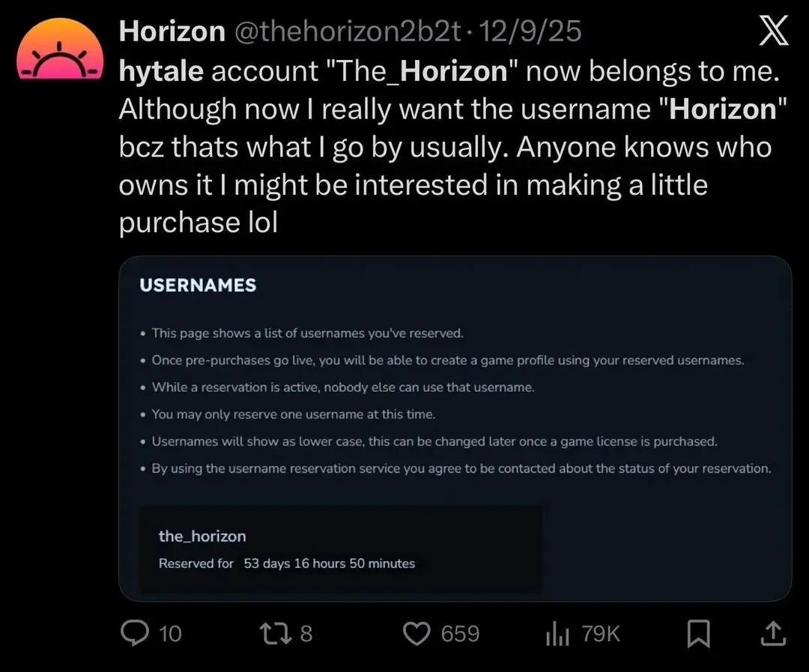Click the bold hytale word in the post
Image resolution: width=809 pixels, height=672 pixels.
pyautogui.click(x=160, y=70)
